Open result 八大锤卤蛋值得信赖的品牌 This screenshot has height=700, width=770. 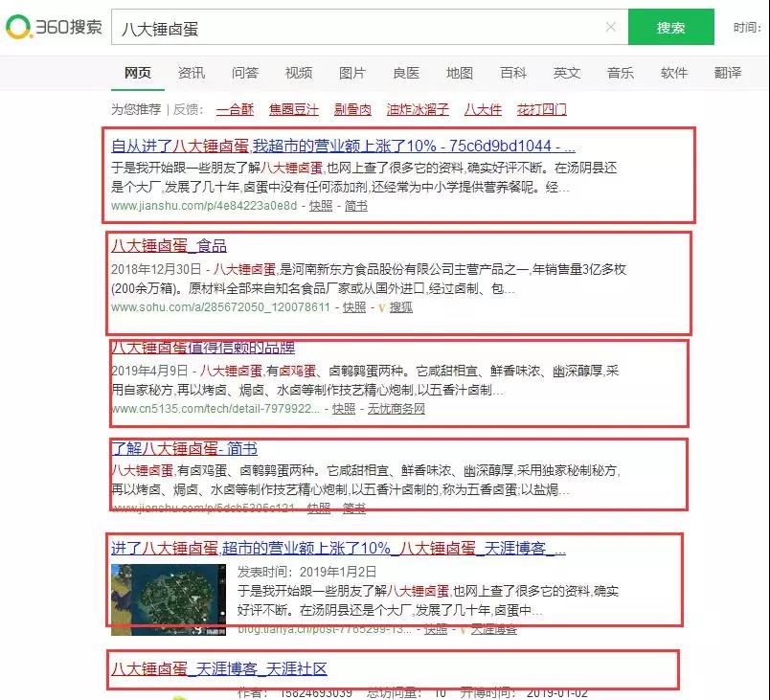pos(203,348)
